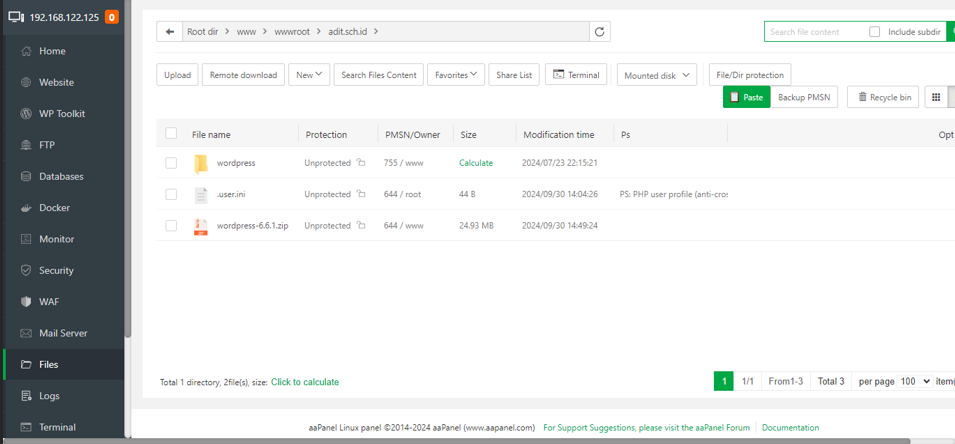
Task: Sort by Modification time column
Action: (x=559, y=135)
